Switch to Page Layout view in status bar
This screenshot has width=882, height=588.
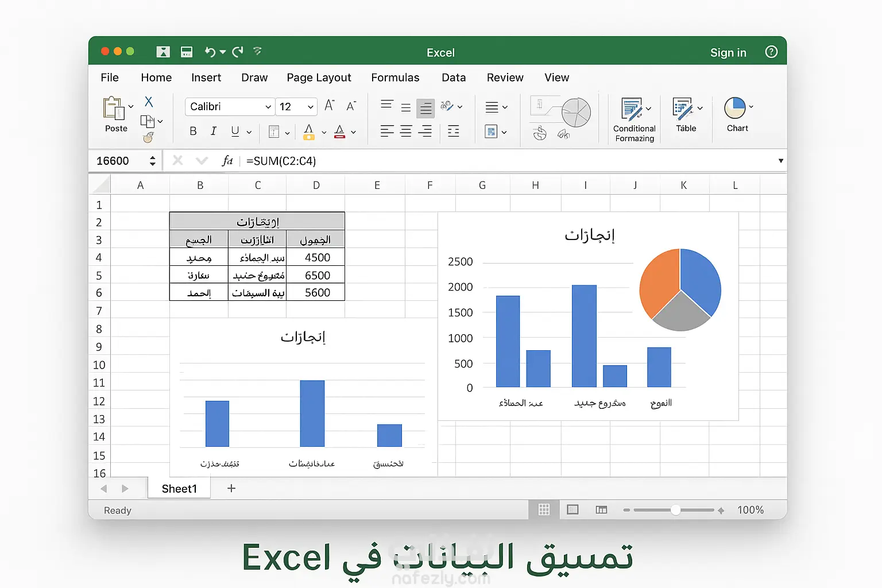pos(572,509)
